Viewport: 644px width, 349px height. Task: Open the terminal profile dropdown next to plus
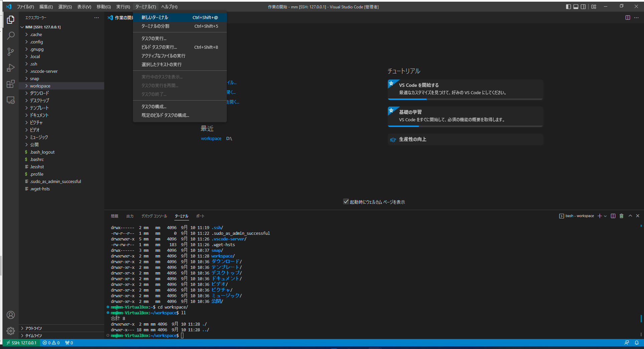[605, 216]
